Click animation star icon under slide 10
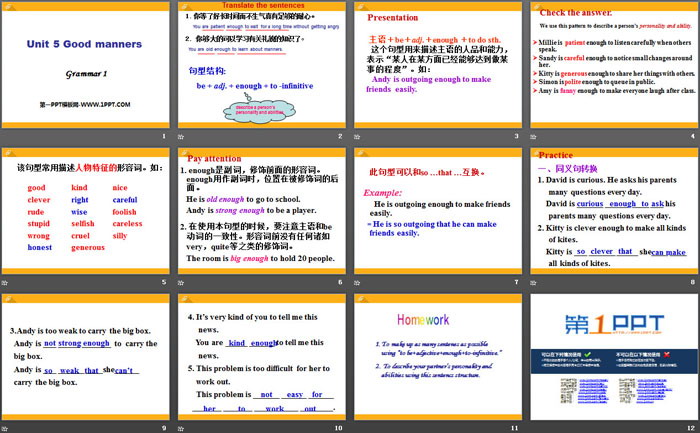 tap(181, 429)
